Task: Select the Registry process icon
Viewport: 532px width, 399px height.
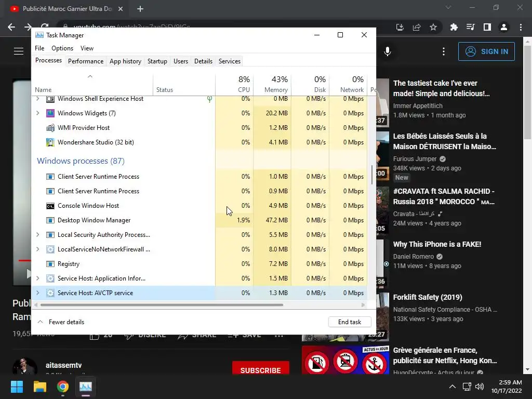Action: [x=50, y=263]
